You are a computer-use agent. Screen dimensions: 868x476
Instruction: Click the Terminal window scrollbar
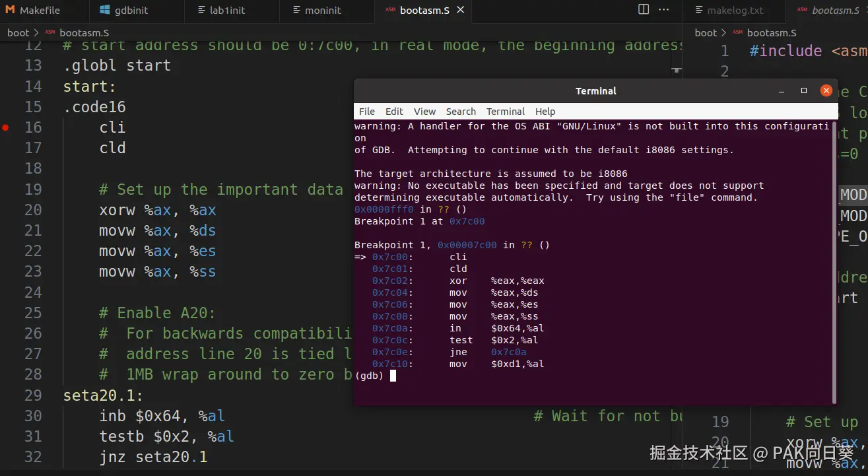coord(834,262)
